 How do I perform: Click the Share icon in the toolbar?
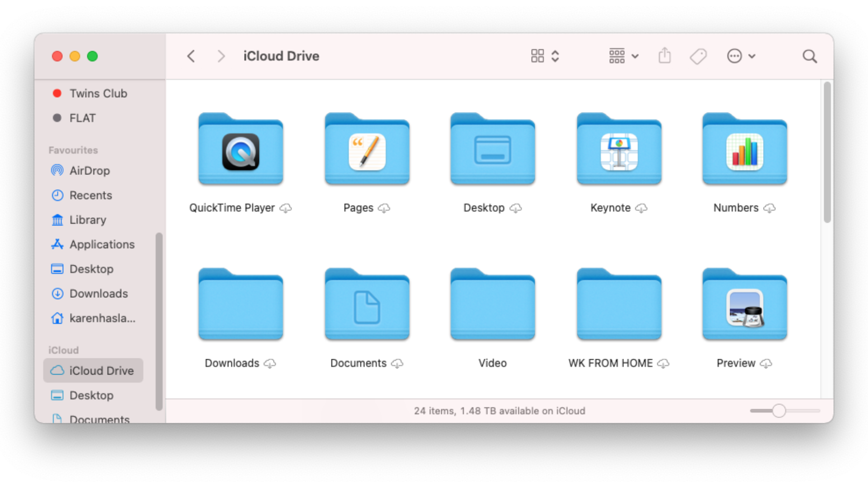click(x=664, y=56)
